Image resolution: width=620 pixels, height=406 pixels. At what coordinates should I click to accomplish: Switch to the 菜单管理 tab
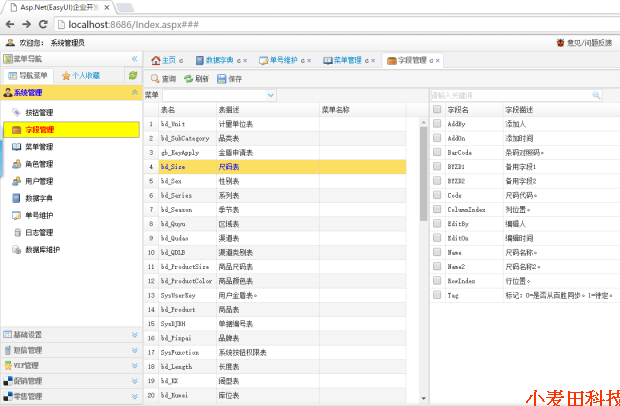[348, 60]
